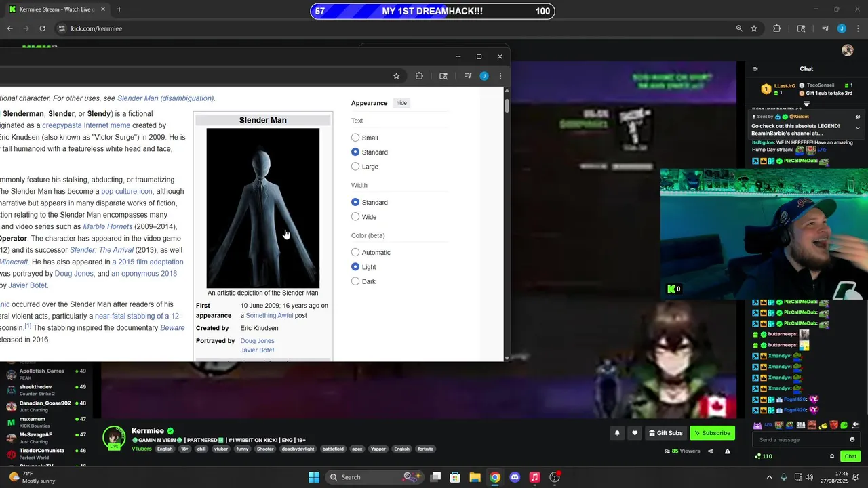This screenshot has width=868, height=488.
Task: Select Wide width option
Action: [x=355, y=217]
